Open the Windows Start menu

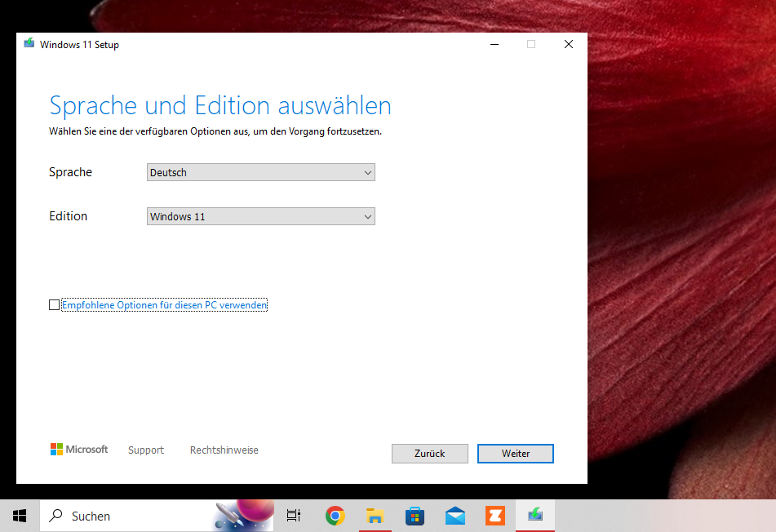point(20,516)
